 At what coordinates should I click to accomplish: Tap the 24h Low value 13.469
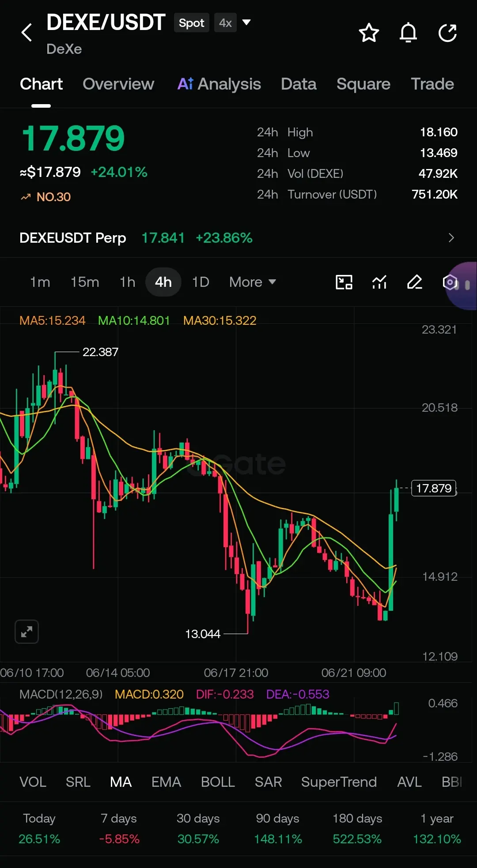tap(439, 153)
